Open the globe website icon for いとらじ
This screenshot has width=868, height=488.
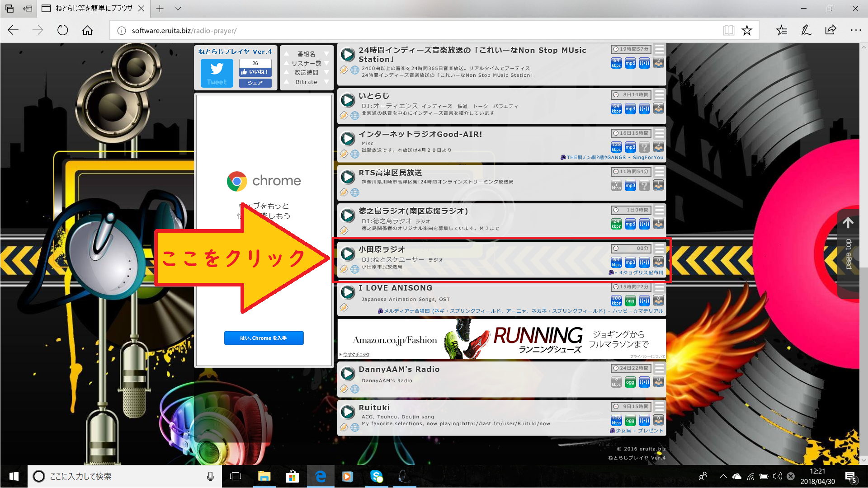[x=355, y=116]
